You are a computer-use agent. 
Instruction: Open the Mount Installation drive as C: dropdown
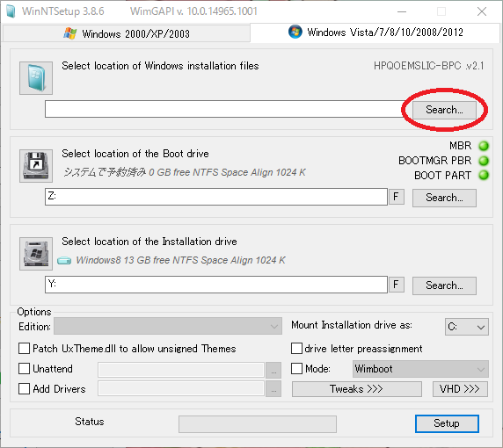467,327
